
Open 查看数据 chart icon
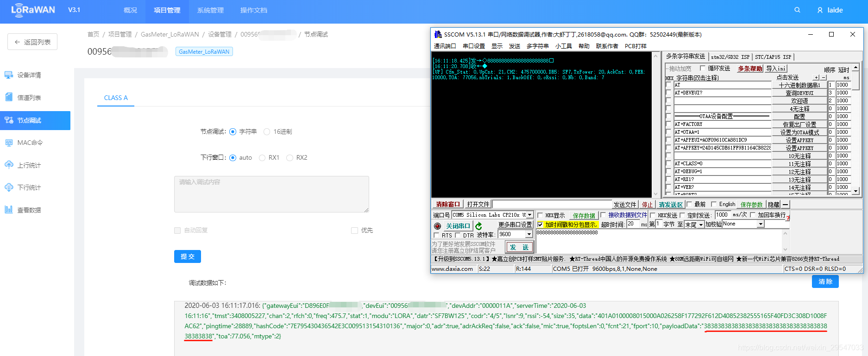coord(9,210)
